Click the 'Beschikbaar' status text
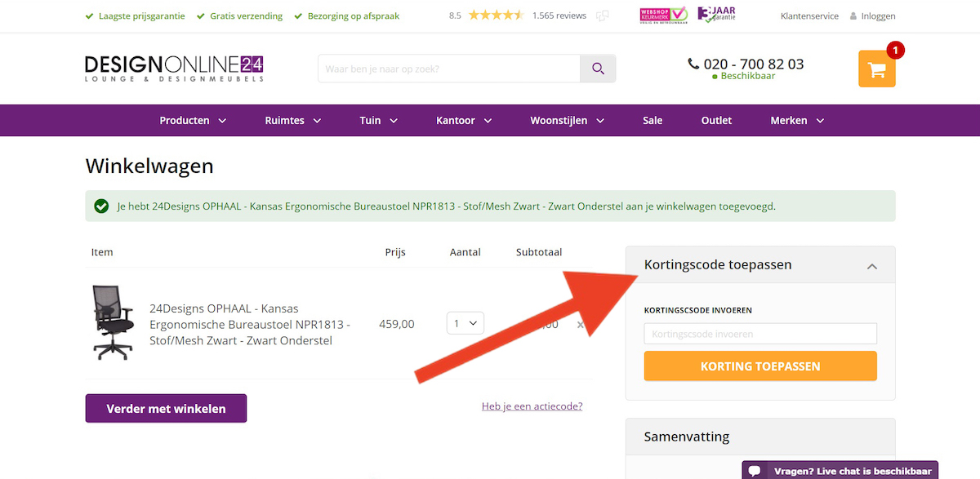 click(748, 76)
